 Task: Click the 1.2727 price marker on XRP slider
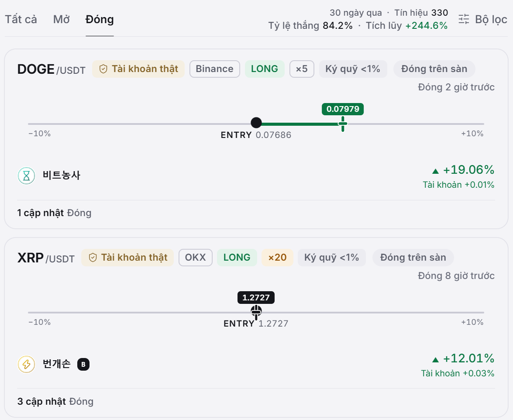pyautogui.click(x=256, y=298)
